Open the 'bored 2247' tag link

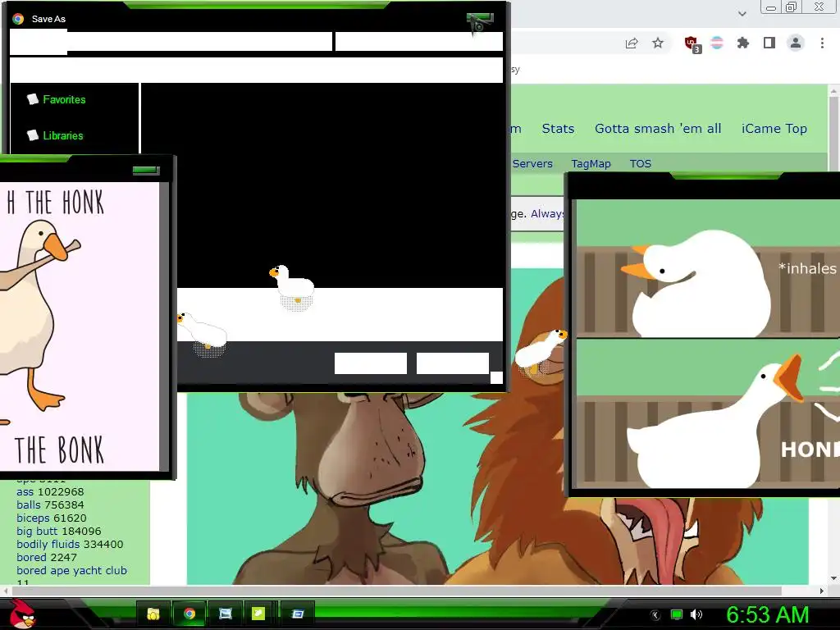pyautogui.click(x=47, y=557)
